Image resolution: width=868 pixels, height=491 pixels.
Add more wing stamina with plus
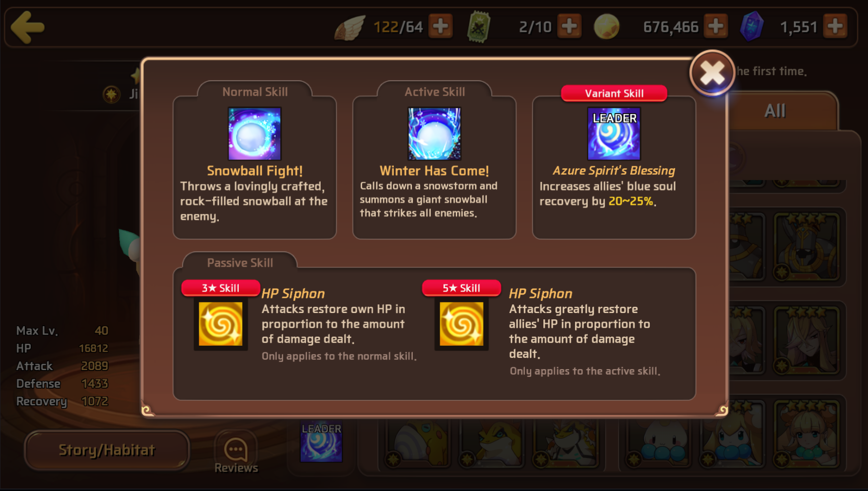pos(441,26)
